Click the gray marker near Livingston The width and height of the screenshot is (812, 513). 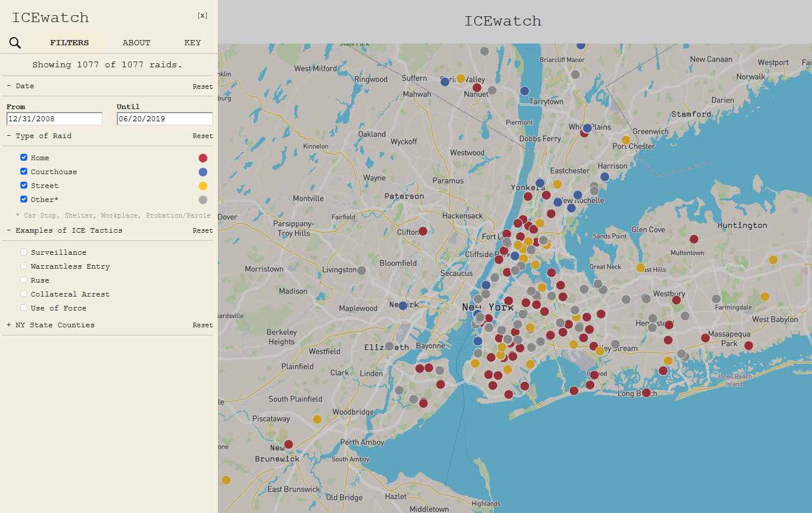361,270
